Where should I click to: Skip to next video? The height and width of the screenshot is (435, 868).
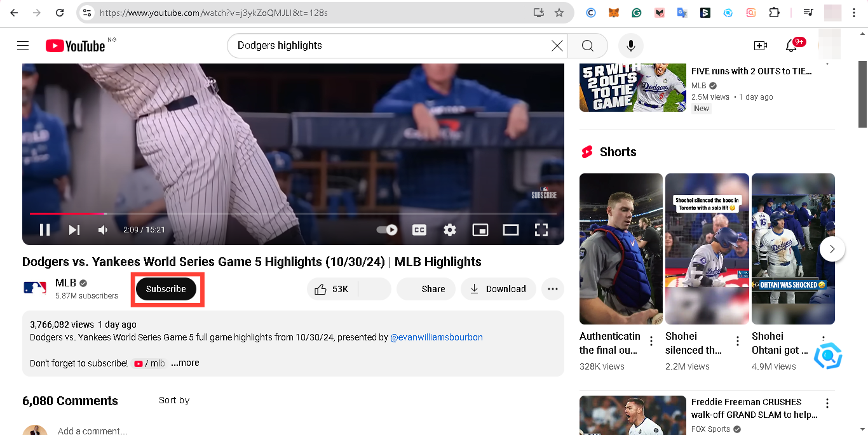point(74,230)
